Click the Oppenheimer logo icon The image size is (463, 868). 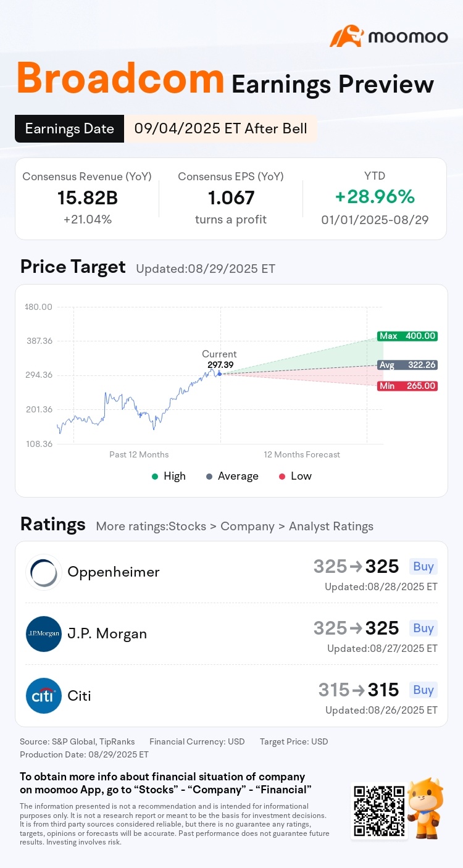click(x=44, y=572)
